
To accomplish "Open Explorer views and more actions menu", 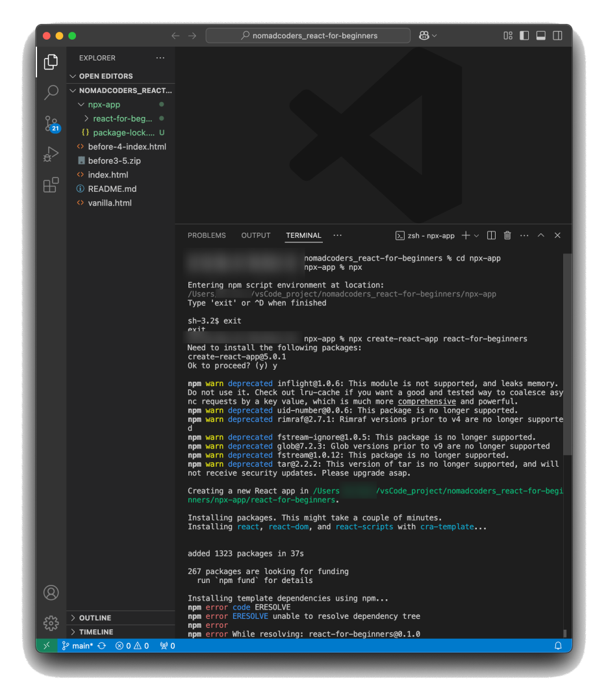I will click(x=160, y=58).
